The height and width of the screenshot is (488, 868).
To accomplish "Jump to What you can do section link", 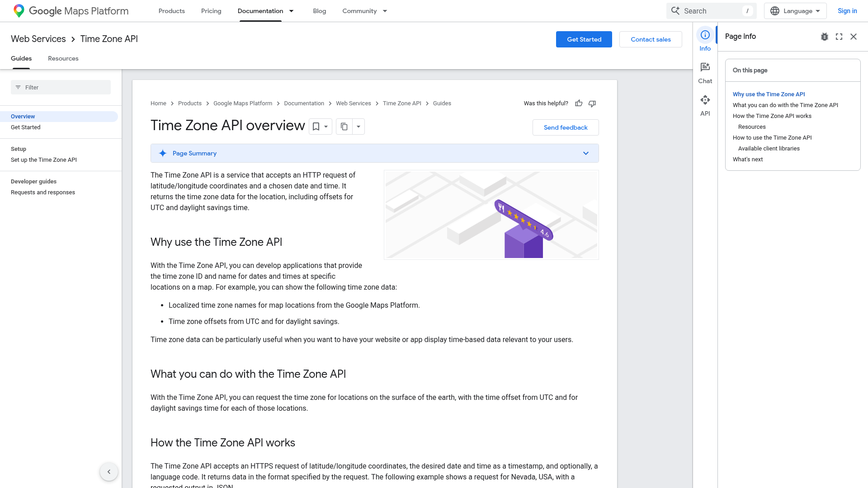I will coord(785,105).
